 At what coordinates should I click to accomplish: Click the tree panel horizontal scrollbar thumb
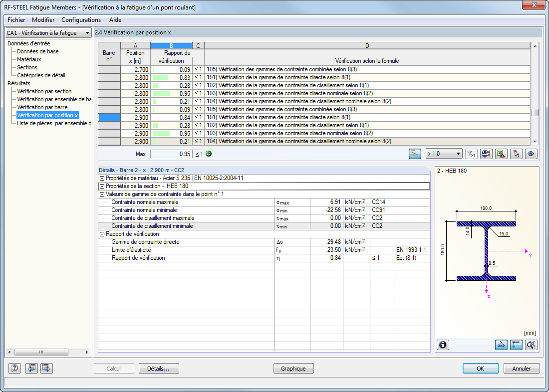click(41, 352)
